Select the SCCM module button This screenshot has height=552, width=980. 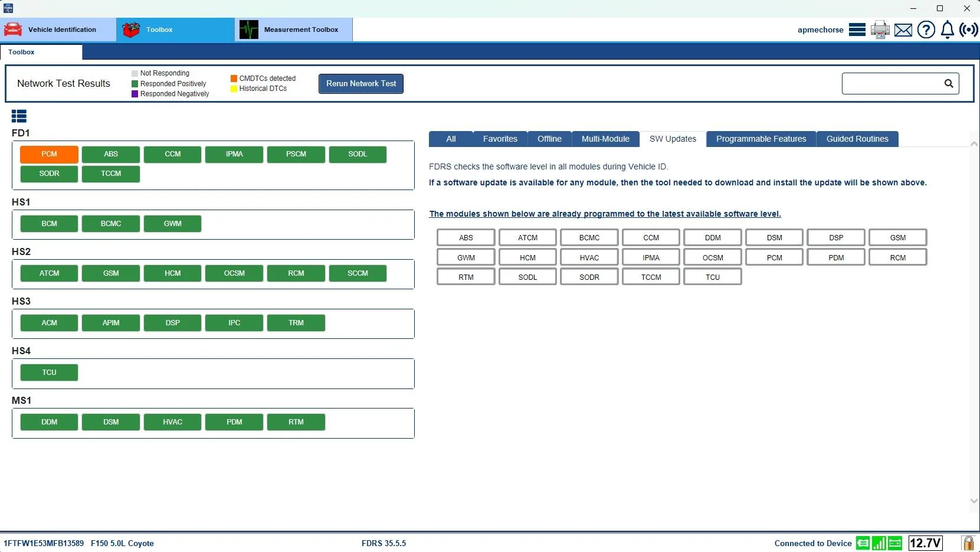pos(358,273)
